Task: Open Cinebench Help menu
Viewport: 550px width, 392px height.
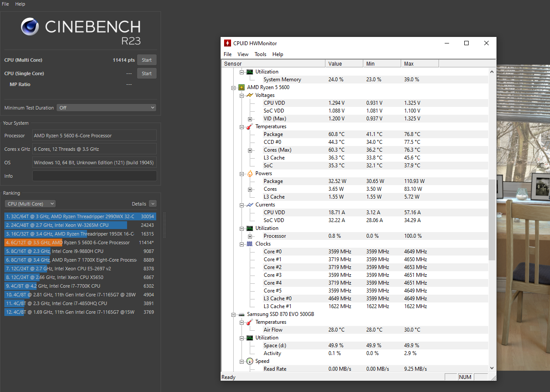Action: (20, 4)
